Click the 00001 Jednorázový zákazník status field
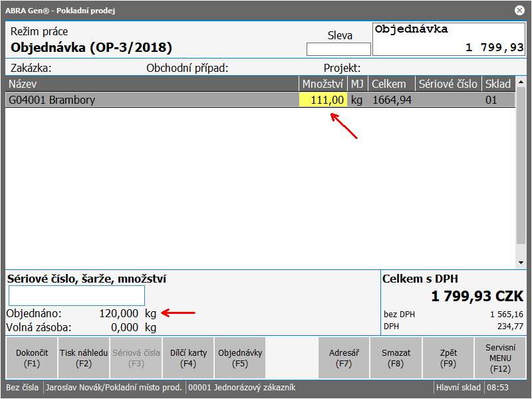This screenshot has height=399, width=532. tap(242, 387)
